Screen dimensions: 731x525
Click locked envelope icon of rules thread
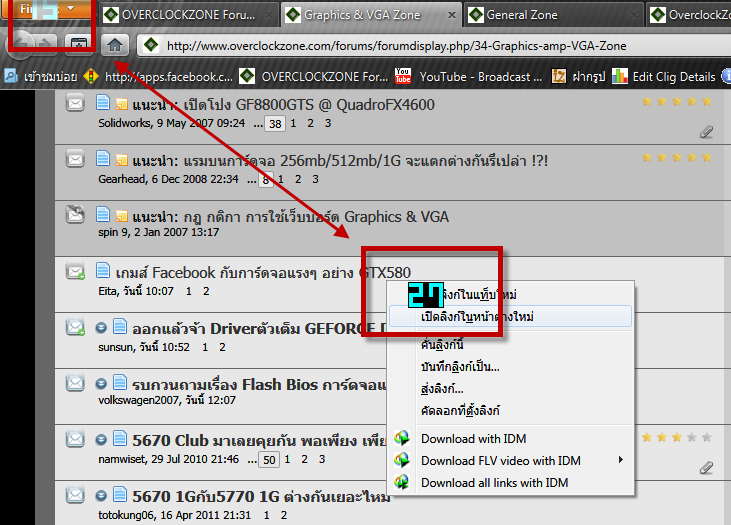(75, 214)
